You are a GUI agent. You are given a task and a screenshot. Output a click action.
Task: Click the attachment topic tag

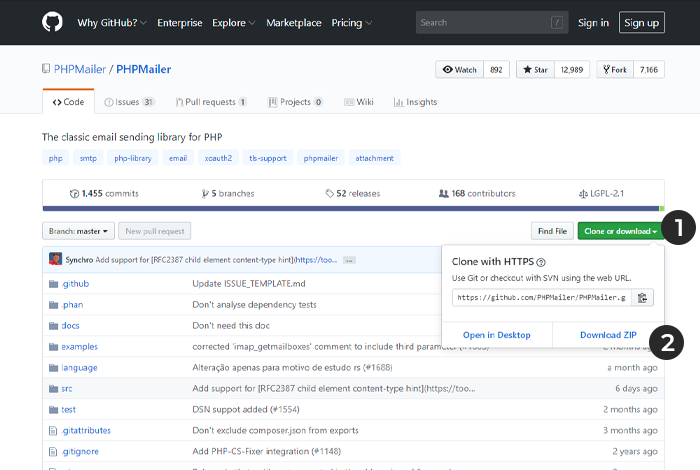click(375, 158)
